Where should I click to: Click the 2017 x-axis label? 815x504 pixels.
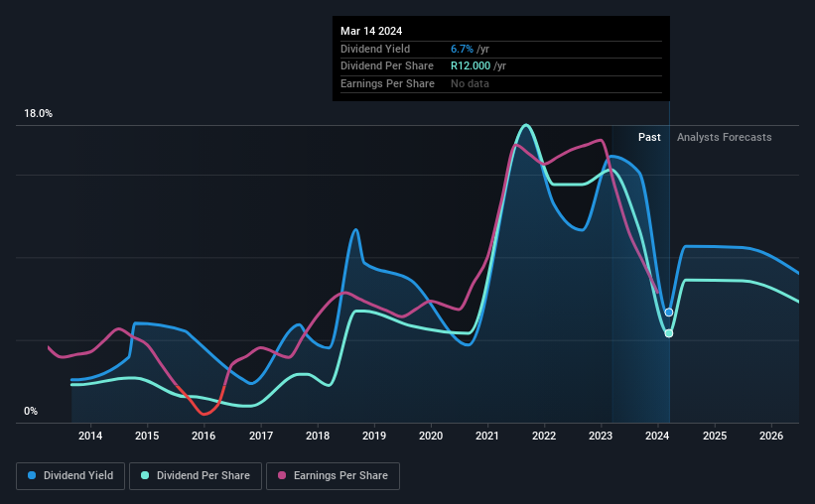coord(261,436)
